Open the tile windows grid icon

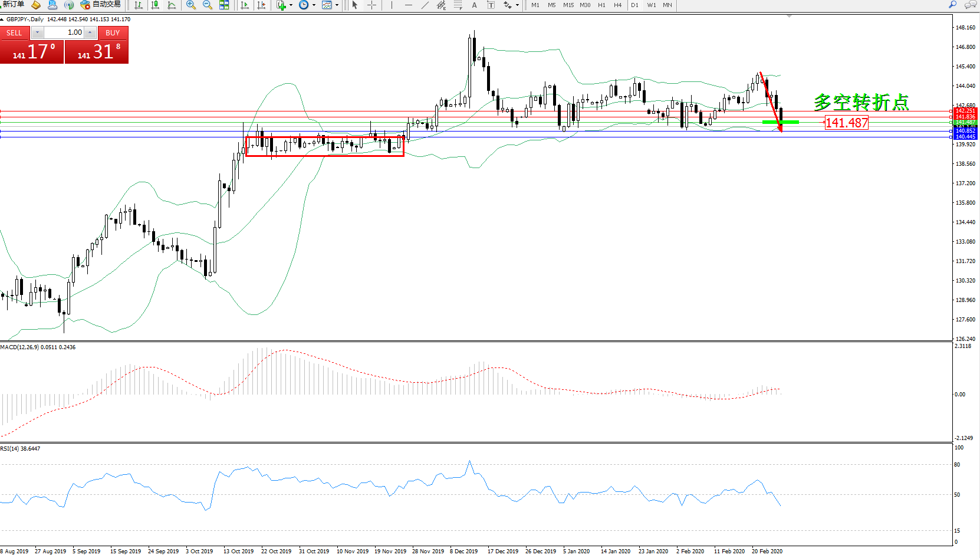pyautogui.click(x=224, y=5)
